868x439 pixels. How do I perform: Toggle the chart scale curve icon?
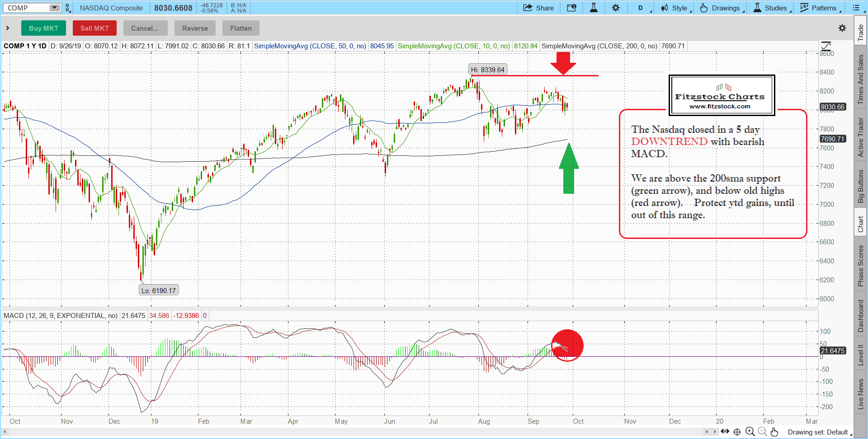click(x=826, y=46)
